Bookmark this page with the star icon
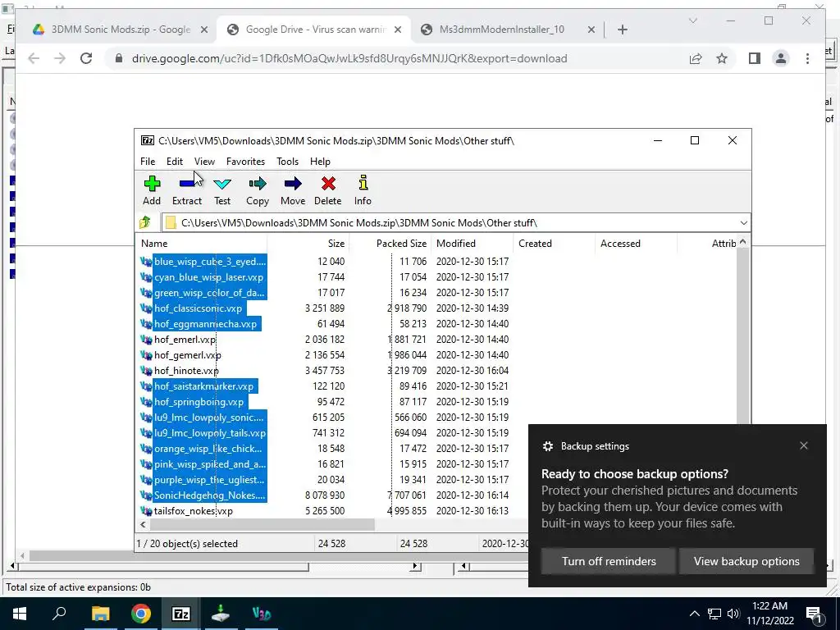Screen dimensions: 840x630 [722, 58]
